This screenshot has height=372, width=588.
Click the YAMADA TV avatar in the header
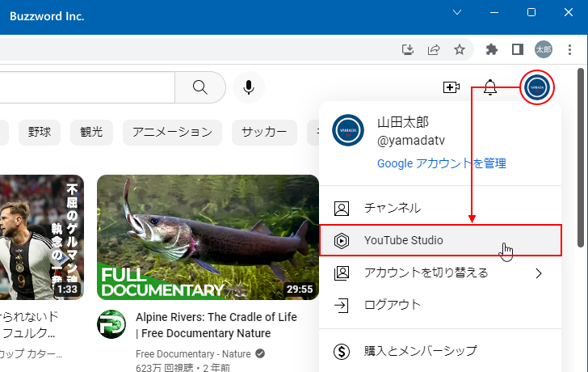pyautogui.click(x=537, y=87)
